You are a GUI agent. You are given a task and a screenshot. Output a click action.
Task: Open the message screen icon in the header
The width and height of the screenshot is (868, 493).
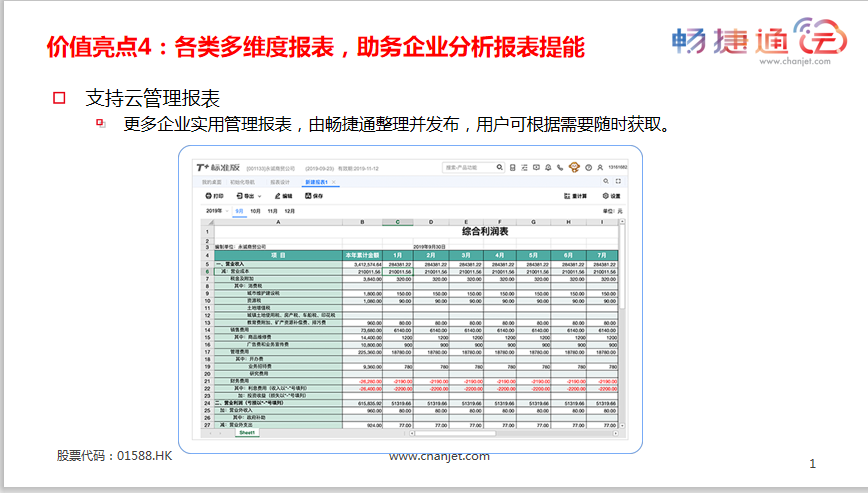[536, 167]
